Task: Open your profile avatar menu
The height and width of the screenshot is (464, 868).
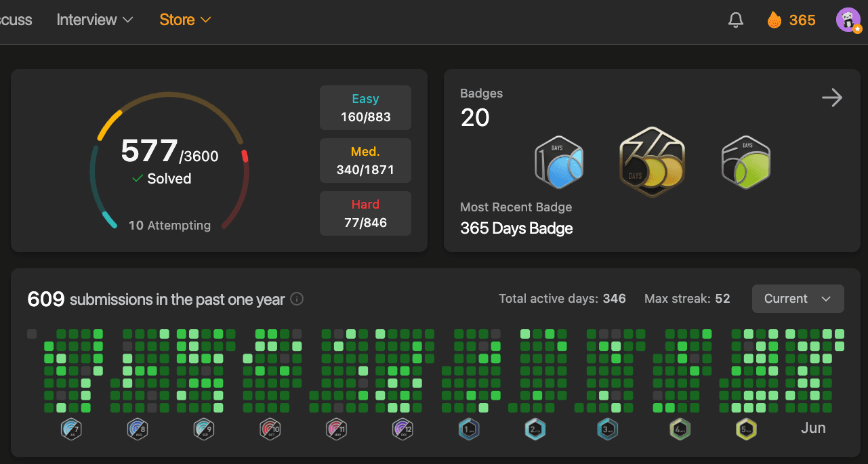Action: (848, 20)
